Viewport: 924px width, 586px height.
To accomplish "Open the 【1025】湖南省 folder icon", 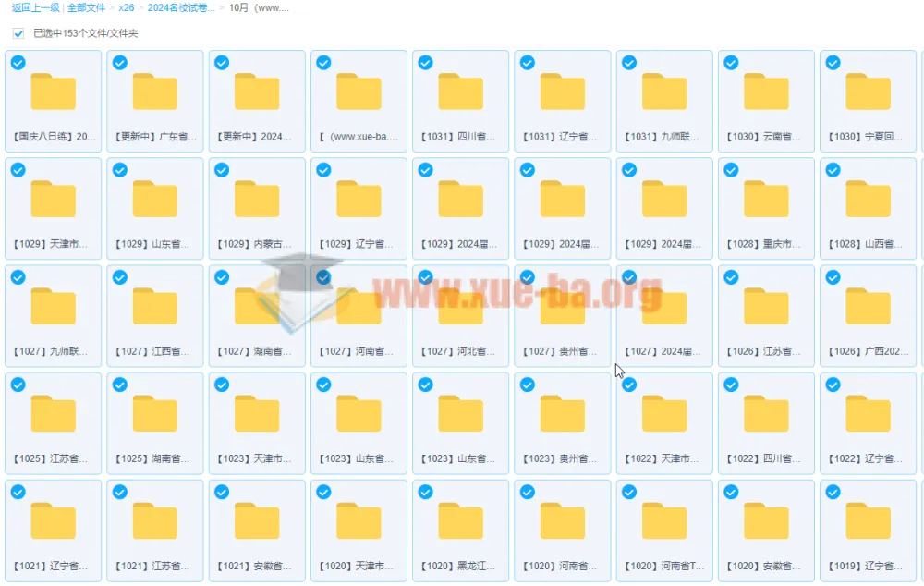I will point(155,413).
